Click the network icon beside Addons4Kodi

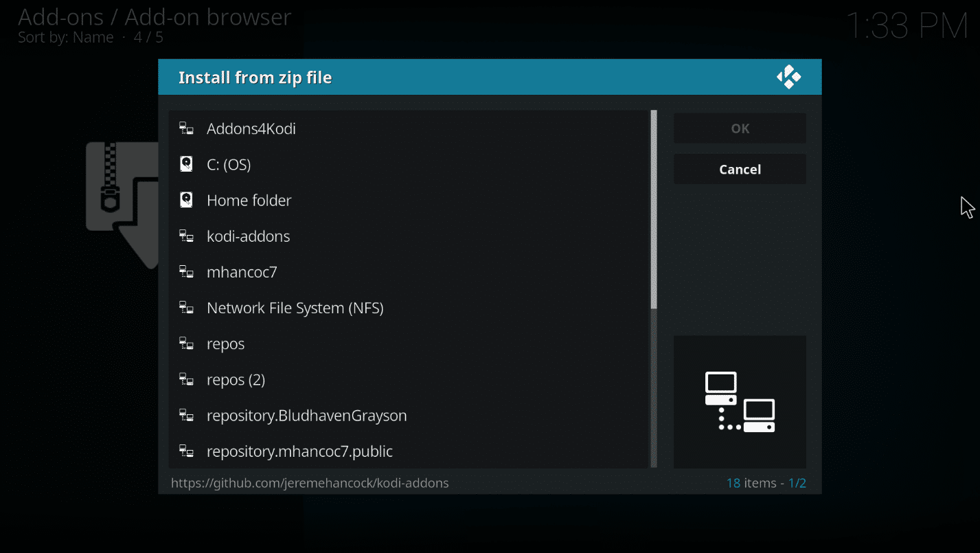point(186,128)
